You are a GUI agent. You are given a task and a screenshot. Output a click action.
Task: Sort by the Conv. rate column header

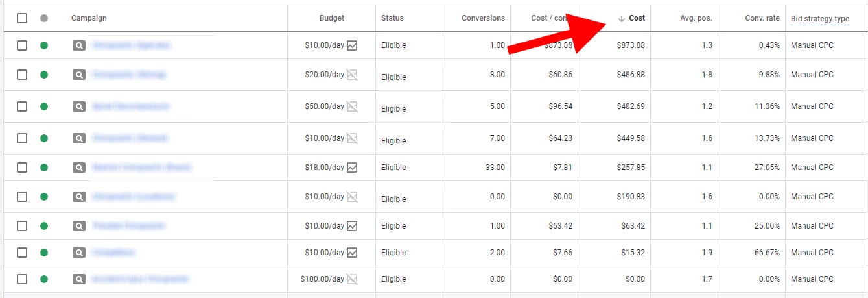click(x=762, y=18)
